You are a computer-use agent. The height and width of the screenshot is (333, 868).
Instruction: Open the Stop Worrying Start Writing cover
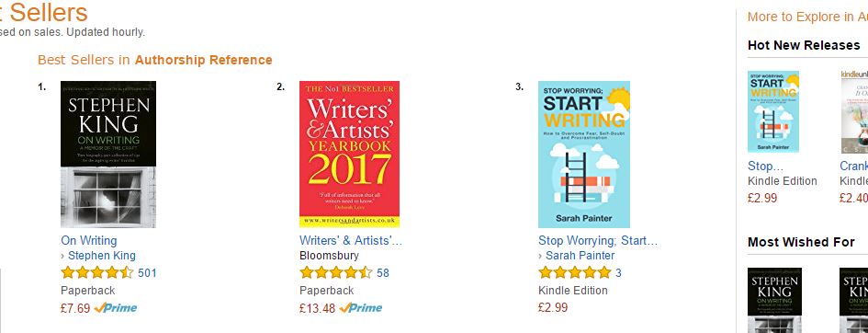584,154
